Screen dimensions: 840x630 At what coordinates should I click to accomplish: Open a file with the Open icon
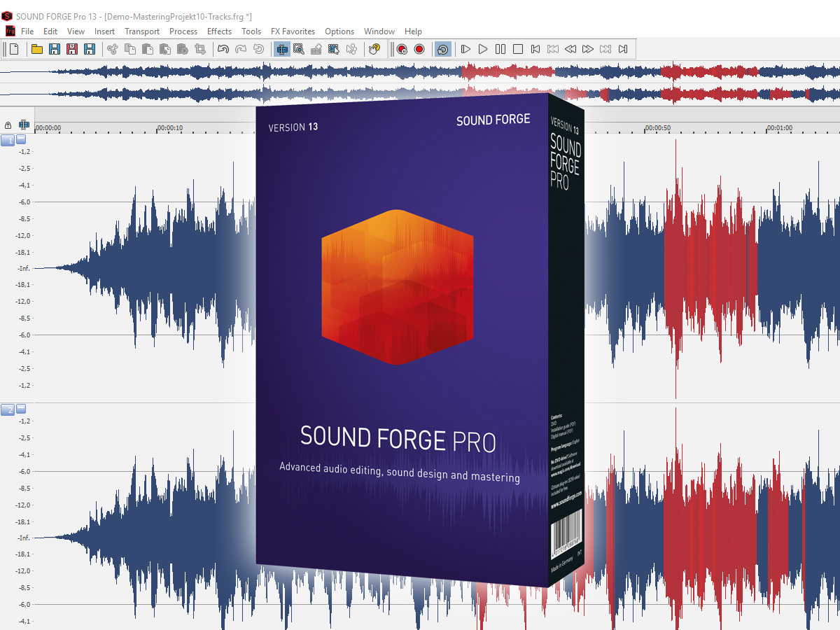[x=38, y=48]
